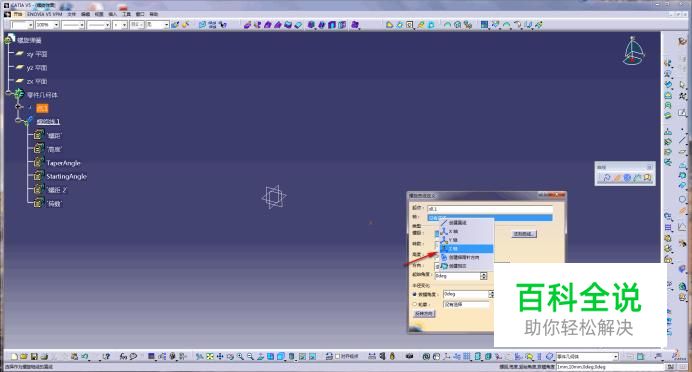Select the 螺旋线.1 tree node
The image size is (692, 372).
[x=48, y=121]
